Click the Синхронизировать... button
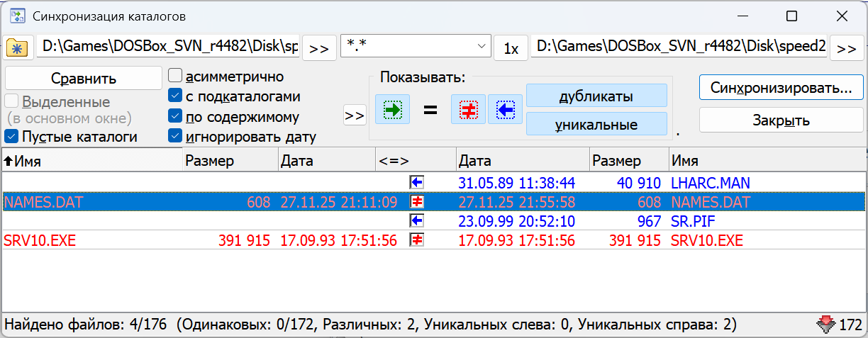The height and width of the screenshot is (338, 868). point(781,89)
